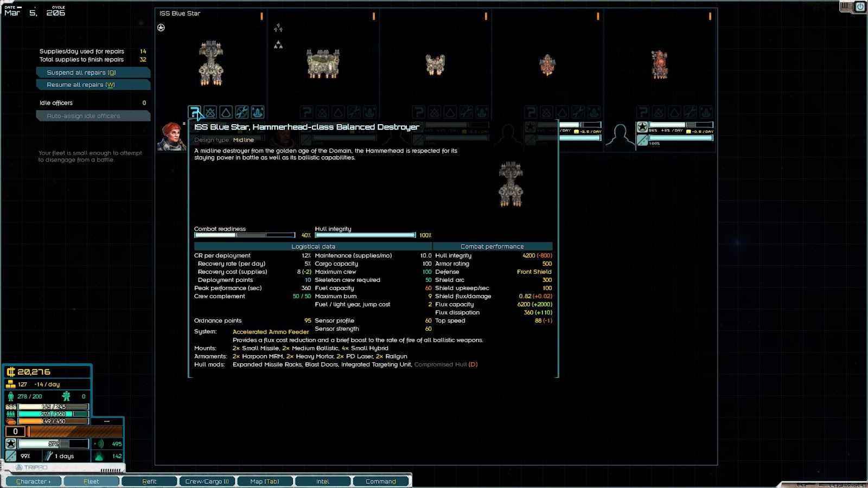868x488 pixels.
Task: Select the wide carrier ship in the second card
Action: pos(323,63)
